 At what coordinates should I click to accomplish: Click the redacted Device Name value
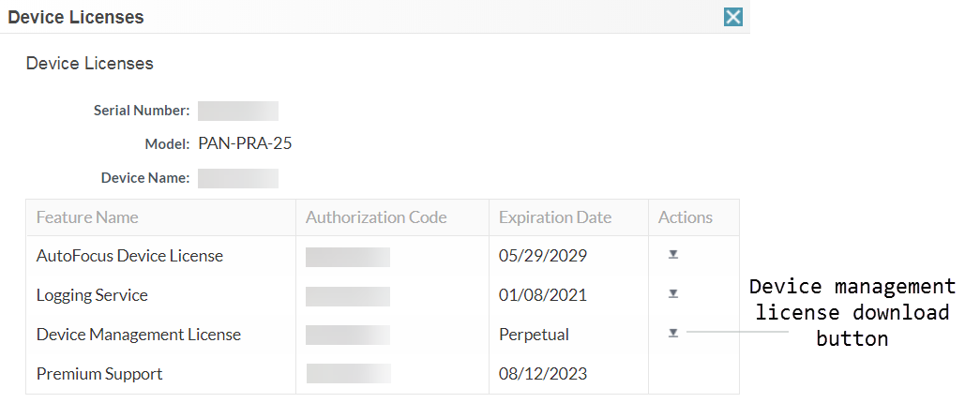click(238, 178)
